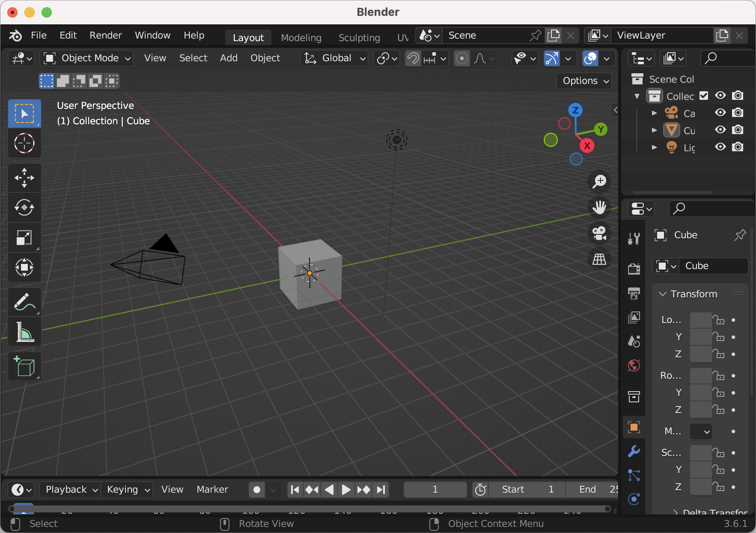Screen dimensions: 756x533
Task: Toggle camera view icon
Action: pos(599,233)
